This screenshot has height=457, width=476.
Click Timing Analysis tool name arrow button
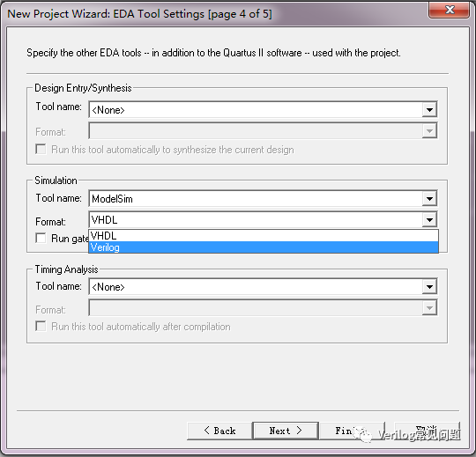pyautogui.click(x=429, y=286)
